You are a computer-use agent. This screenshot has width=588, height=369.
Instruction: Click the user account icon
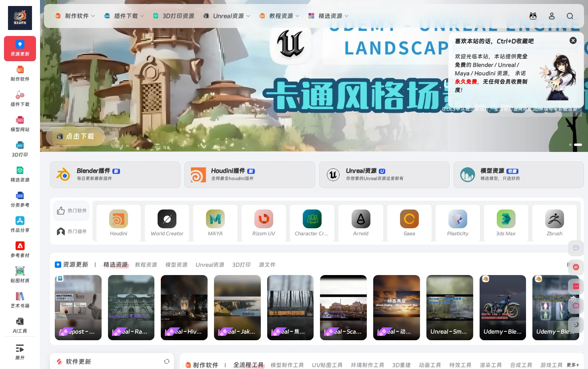552,16
